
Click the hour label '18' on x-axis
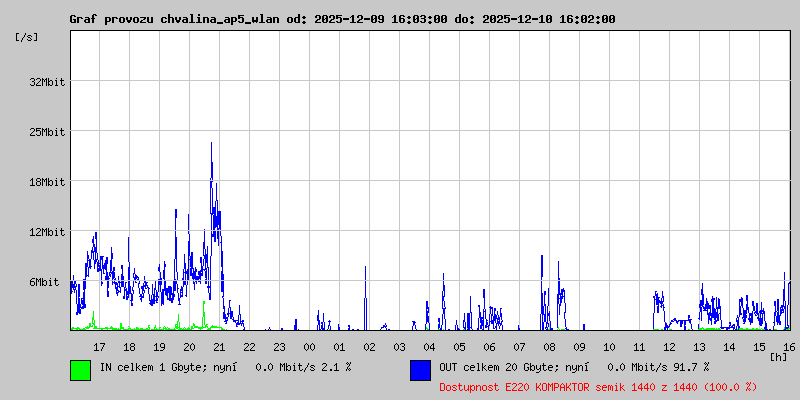coord(130,347)
